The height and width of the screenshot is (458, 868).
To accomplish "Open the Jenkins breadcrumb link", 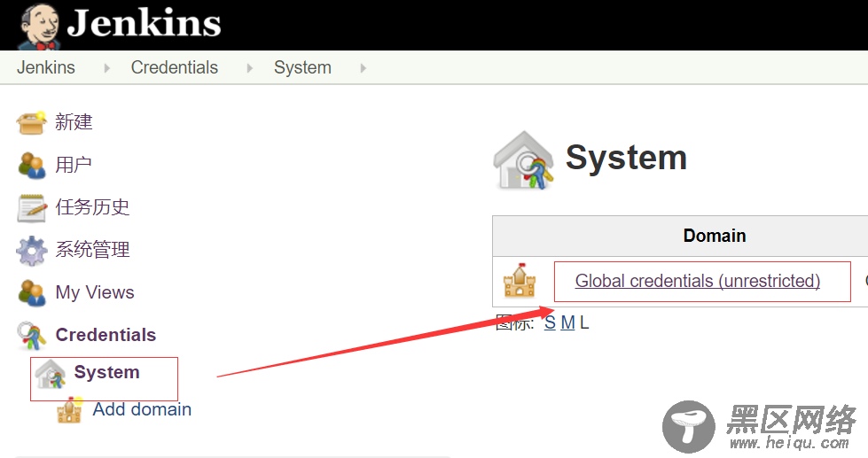I will (46, 67).
